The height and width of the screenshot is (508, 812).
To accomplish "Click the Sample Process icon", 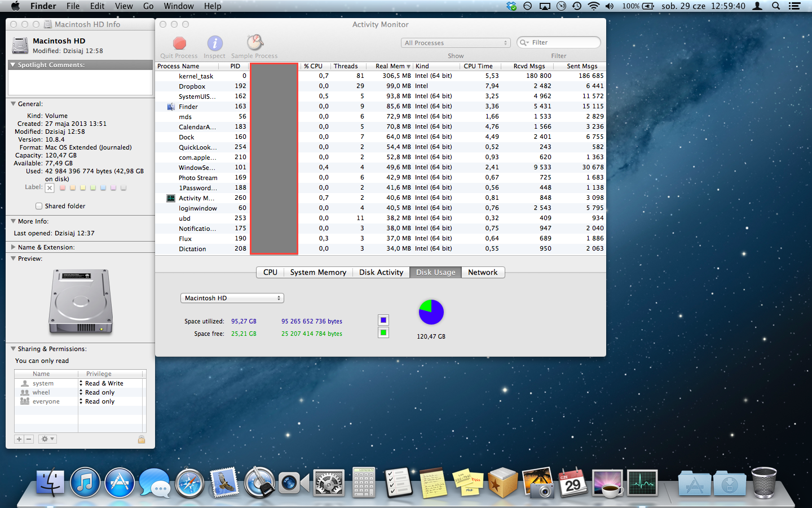I will pos(255,42).
